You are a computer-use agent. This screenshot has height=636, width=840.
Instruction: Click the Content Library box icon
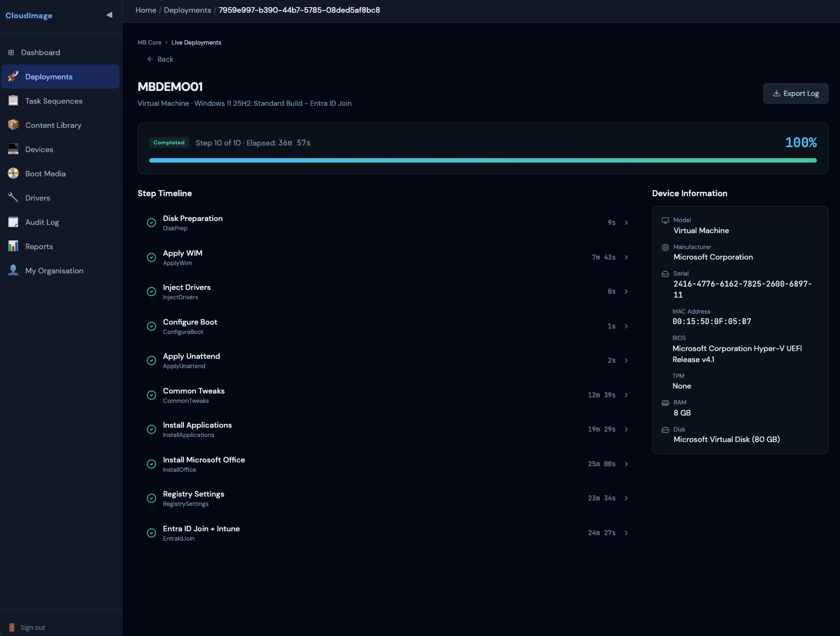pos(13,125)
